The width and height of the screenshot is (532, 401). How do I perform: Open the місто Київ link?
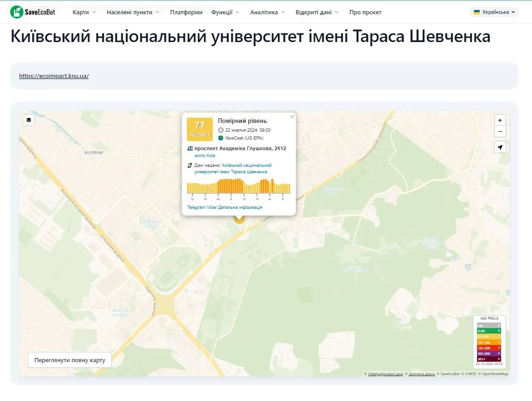(x=205, y=156)
